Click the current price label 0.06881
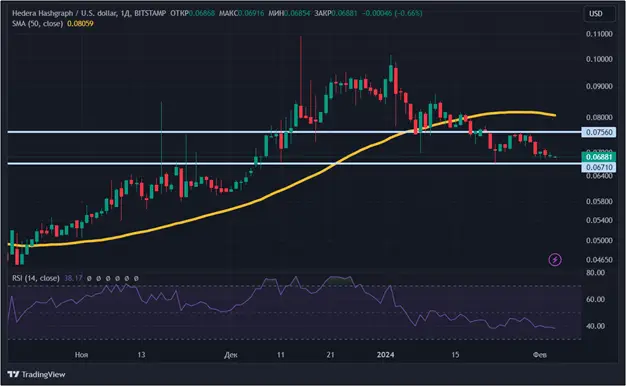 (x=598, y=157)
